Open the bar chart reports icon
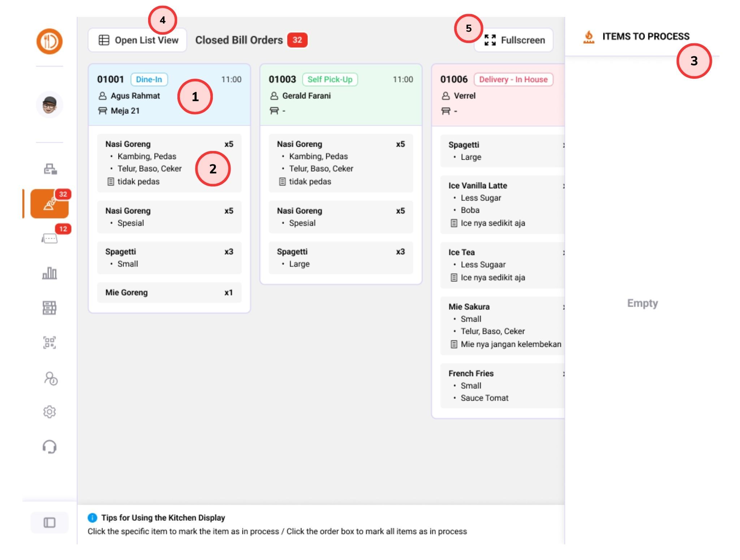This screenshot has width=740, height=560. (50, 273)
